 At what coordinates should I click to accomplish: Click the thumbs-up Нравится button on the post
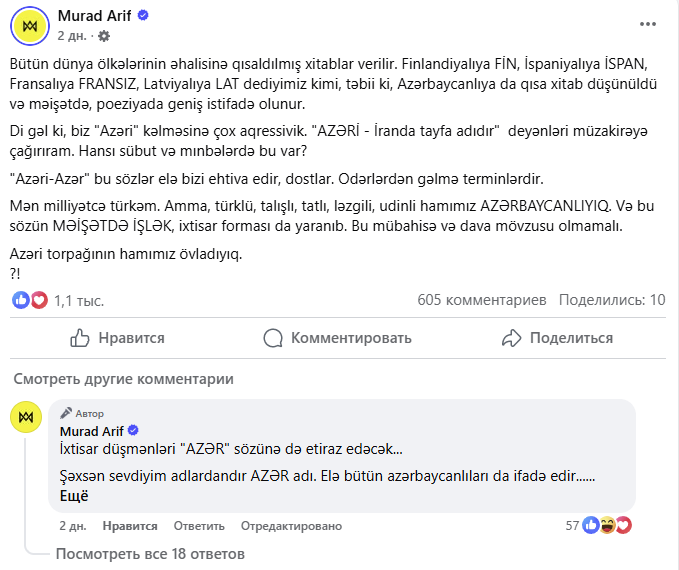coord(117,338)
